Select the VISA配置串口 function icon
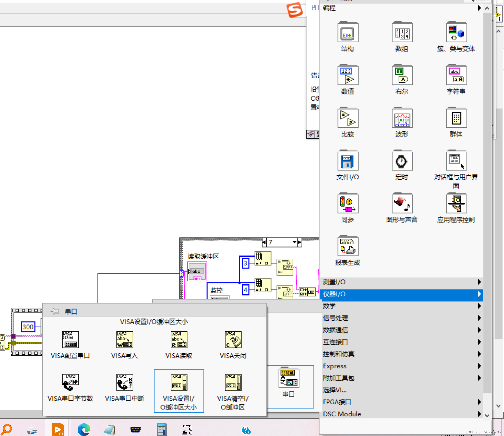Image resolution: width=504 pixels, height=436 pixels. 70,340
